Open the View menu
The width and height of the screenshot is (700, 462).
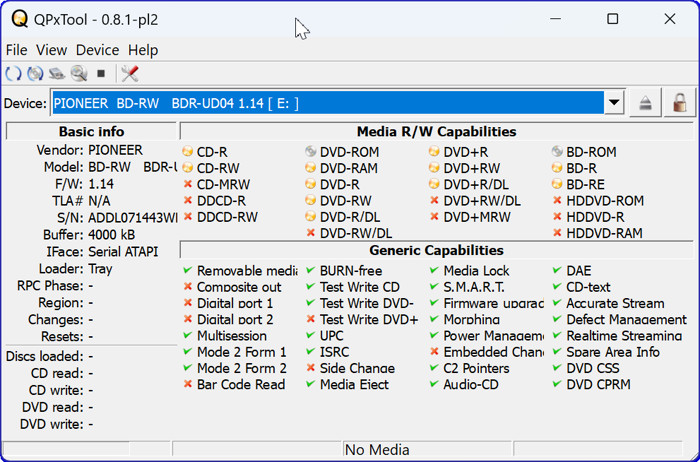(x=51, y=50)
